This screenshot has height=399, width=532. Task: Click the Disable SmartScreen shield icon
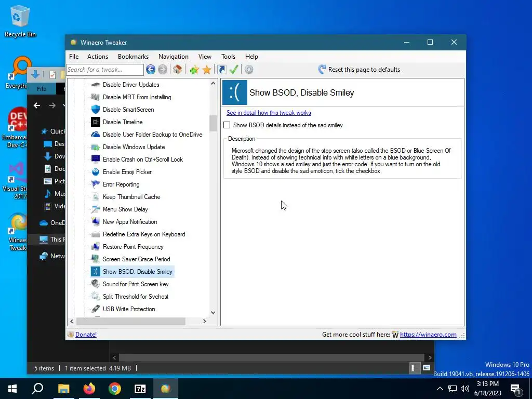(x=96, y=110)
